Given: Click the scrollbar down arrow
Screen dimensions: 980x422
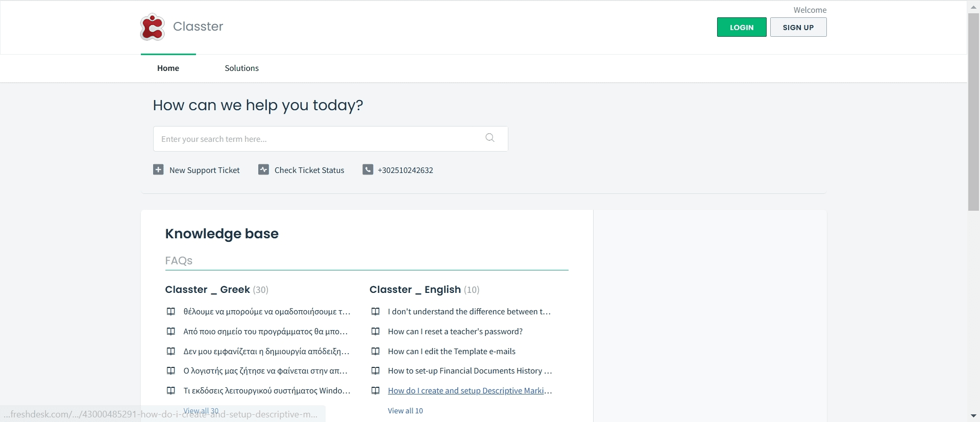Looking at the screenshot, I should (973, 416).
